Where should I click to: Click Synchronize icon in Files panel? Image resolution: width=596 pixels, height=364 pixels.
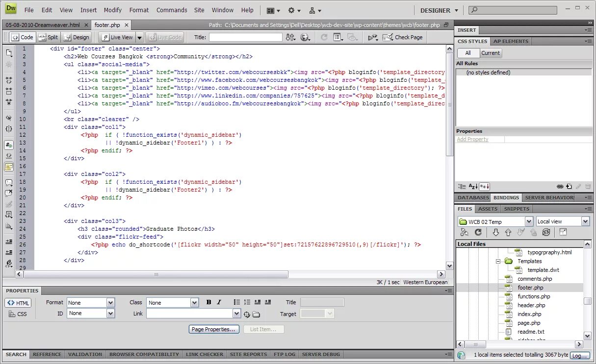546,232
